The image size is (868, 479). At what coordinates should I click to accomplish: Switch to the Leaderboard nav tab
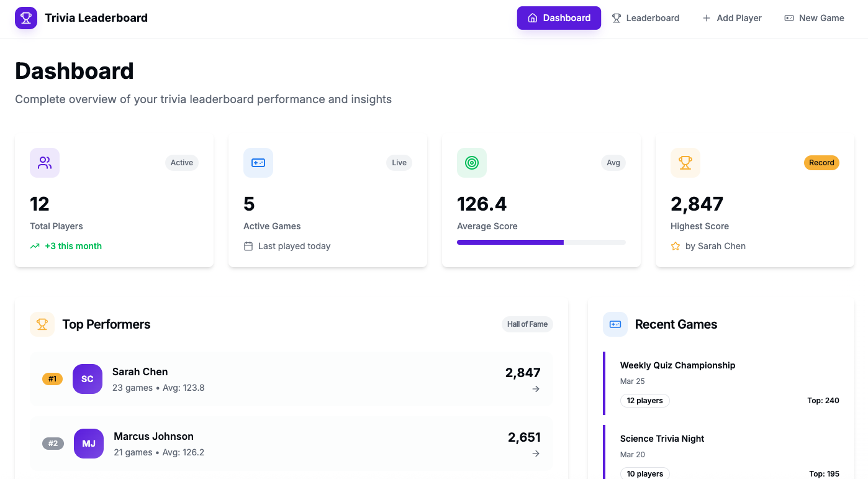pyautogui.click(x=645, y=18)
